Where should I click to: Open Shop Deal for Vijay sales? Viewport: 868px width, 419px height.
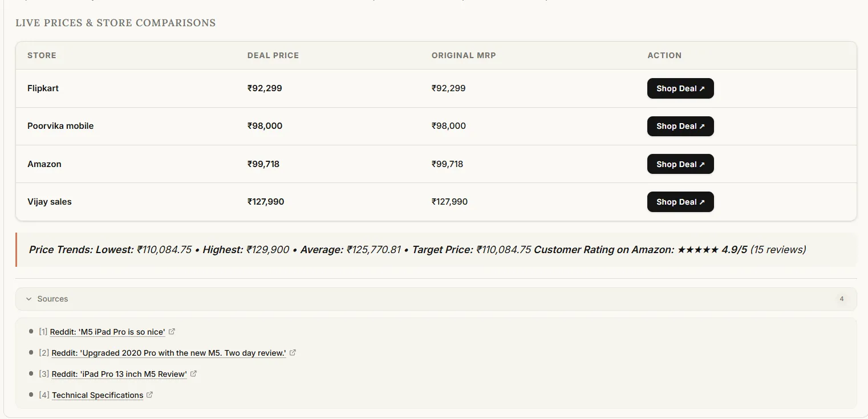coord(680,202)
